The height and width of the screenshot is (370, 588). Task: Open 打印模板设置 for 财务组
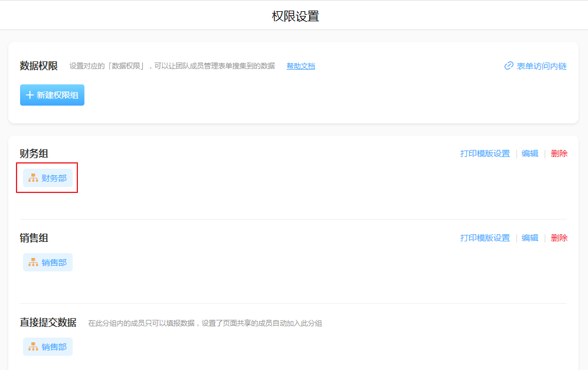485,153
